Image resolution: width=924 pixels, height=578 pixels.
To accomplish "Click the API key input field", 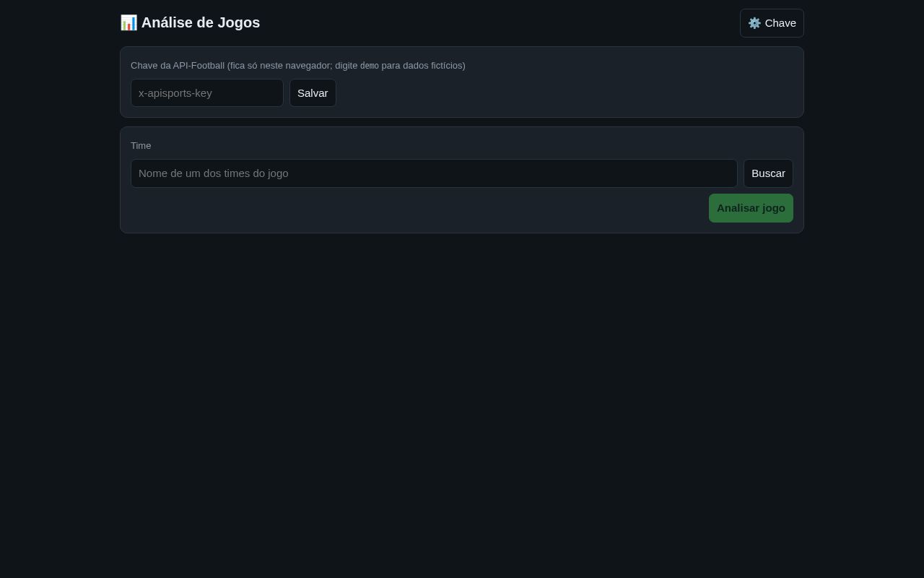I will click(x=207, y=93).
